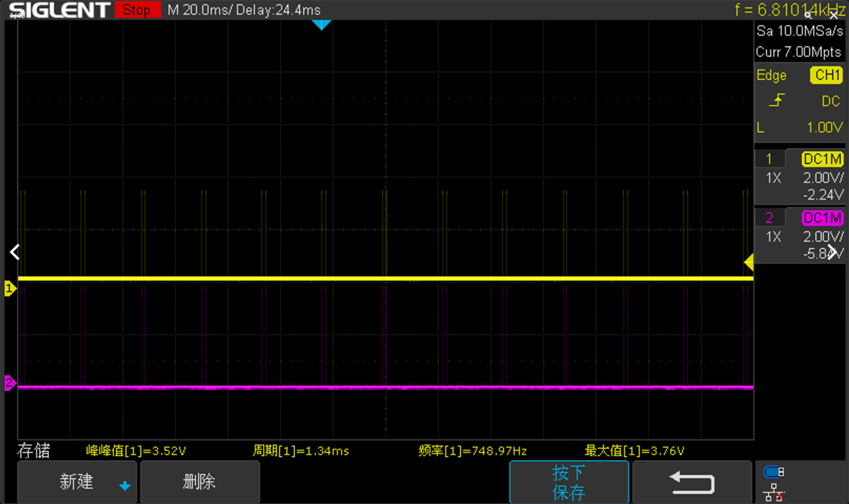Click the network disconnected LAN icon

774,493
